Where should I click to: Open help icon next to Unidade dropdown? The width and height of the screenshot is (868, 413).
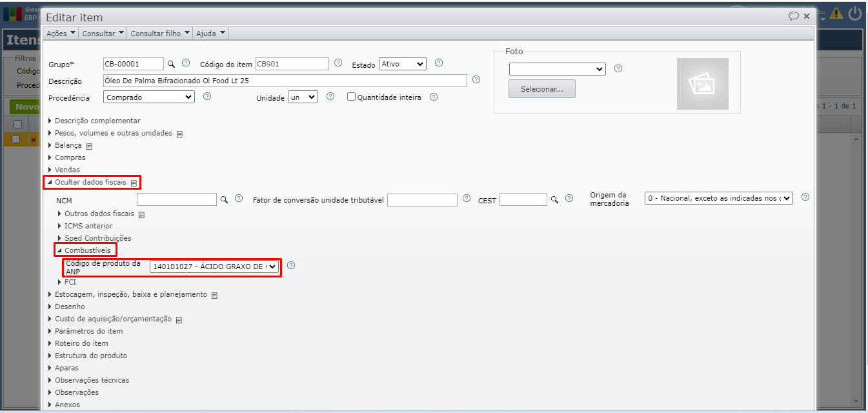pyautogui.click(x=330, y=96)
